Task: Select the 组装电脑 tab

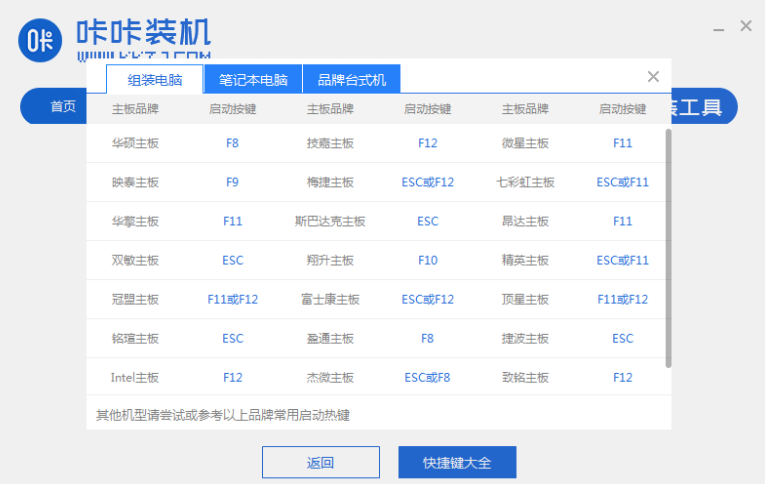Action: [x=154, y=80]
